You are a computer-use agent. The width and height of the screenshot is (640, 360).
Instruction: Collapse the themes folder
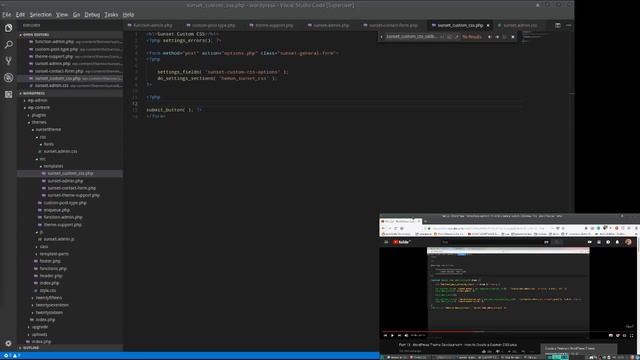(39, 122)
